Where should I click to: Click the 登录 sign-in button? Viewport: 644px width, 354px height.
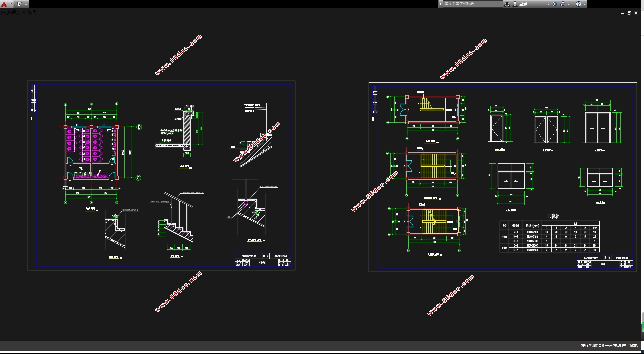coord(523,4)
